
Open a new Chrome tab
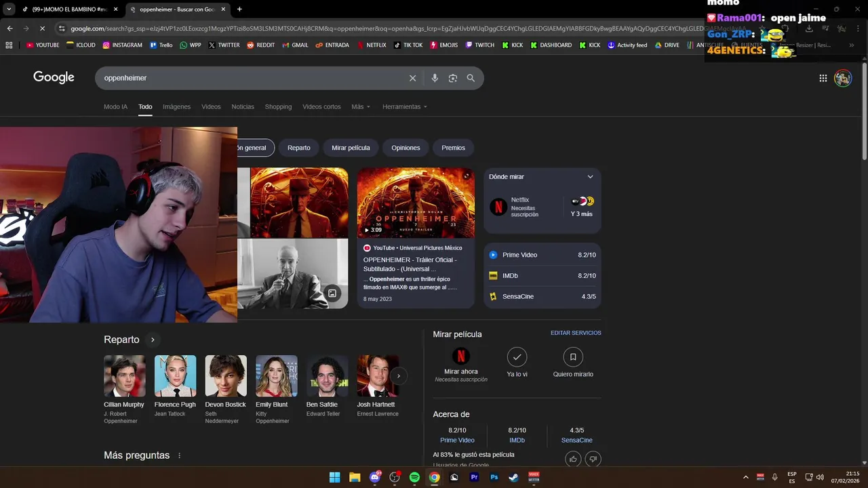point(239,9)
